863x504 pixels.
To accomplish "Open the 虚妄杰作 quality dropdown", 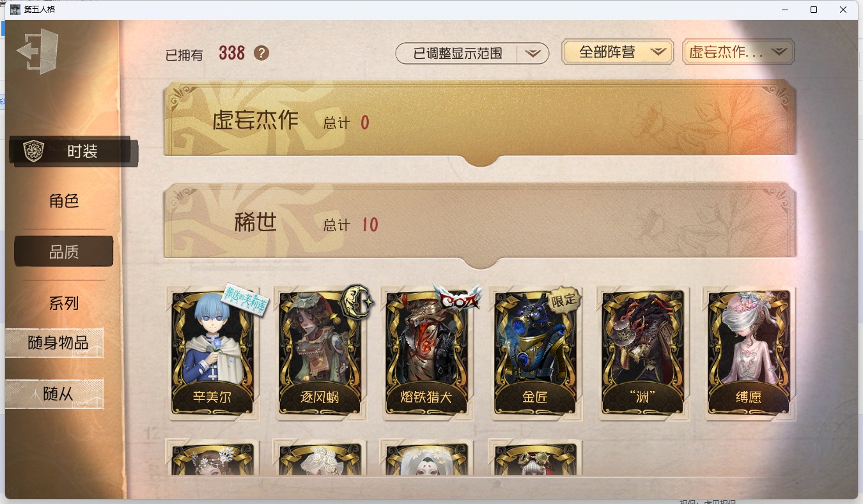I will tap(738, 52).
